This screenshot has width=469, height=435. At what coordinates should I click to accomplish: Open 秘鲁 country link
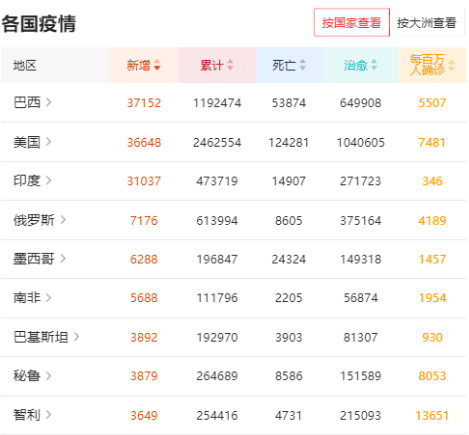27,376
